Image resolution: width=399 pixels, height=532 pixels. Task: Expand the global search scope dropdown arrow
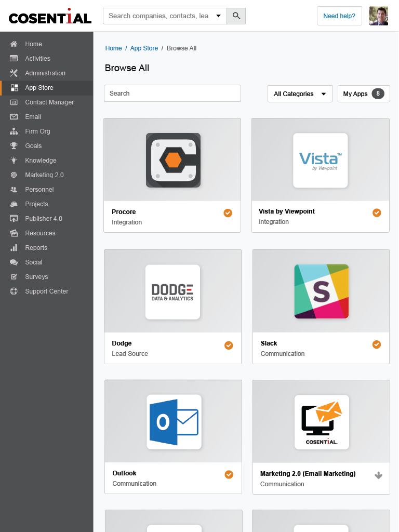click(x=219, y=16)
